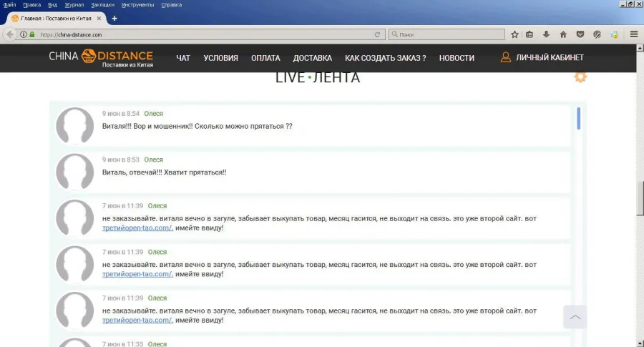This screenshot has width=644, height=347.
Task: Click text 'Виталь, отвечай!!! Хватит прятаться!!'
Action: pos(165,172)
